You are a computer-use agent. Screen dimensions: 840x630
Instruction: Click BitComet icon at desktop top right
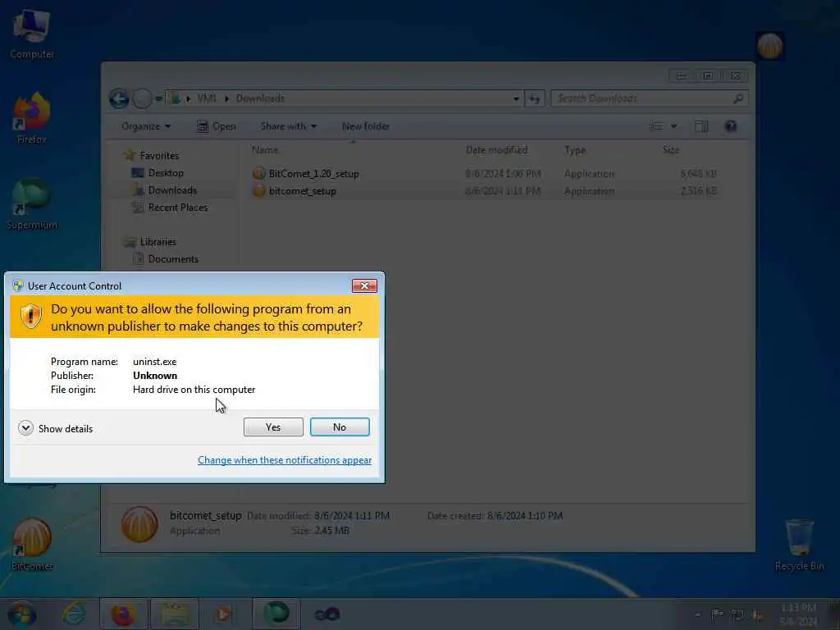coord(769,46)
